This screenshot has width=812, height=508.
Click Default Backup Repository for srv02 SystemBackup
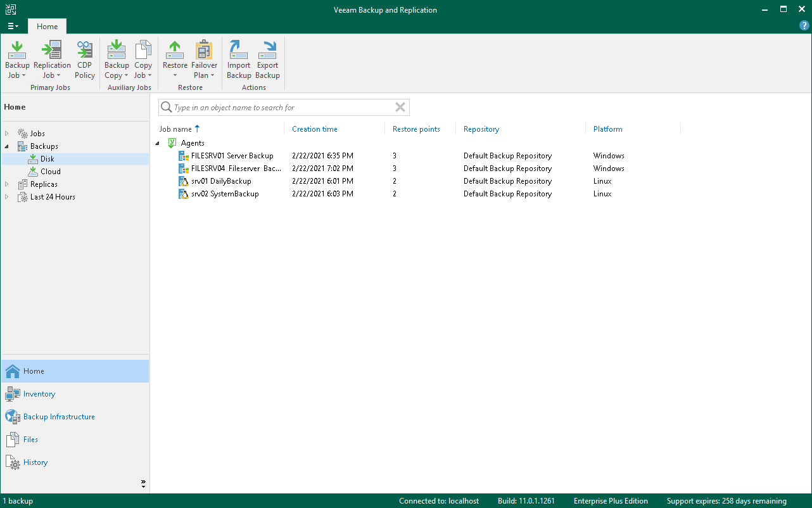pyautogui.click(x=507, y=194)
